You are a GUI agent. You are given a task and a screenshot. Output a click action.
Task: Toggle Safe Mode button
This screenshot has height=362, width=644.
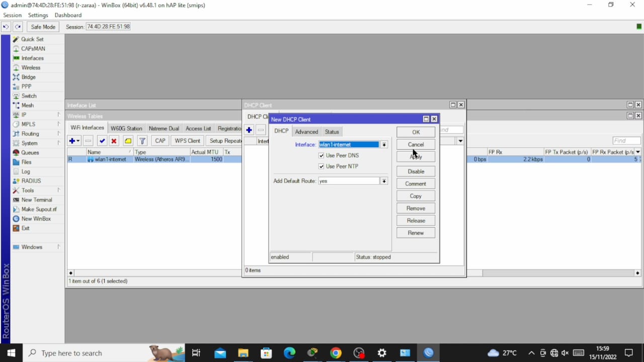coord(43,27)
